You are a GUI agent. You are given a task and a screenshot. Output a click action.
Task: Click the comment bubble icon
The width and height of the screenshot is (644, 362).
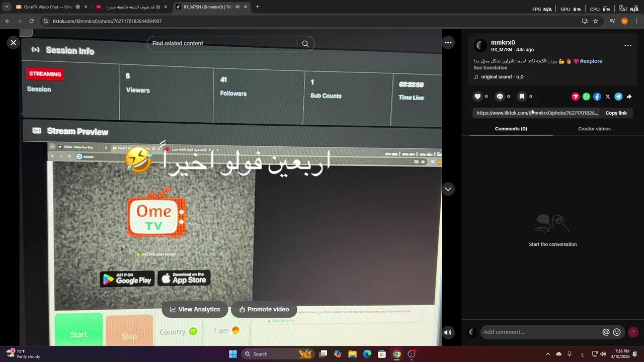(500, 97)
